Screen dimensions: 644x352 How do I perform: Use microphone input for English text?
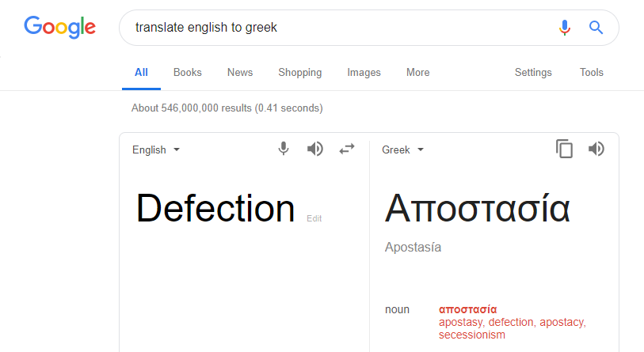tap(284, 149)
